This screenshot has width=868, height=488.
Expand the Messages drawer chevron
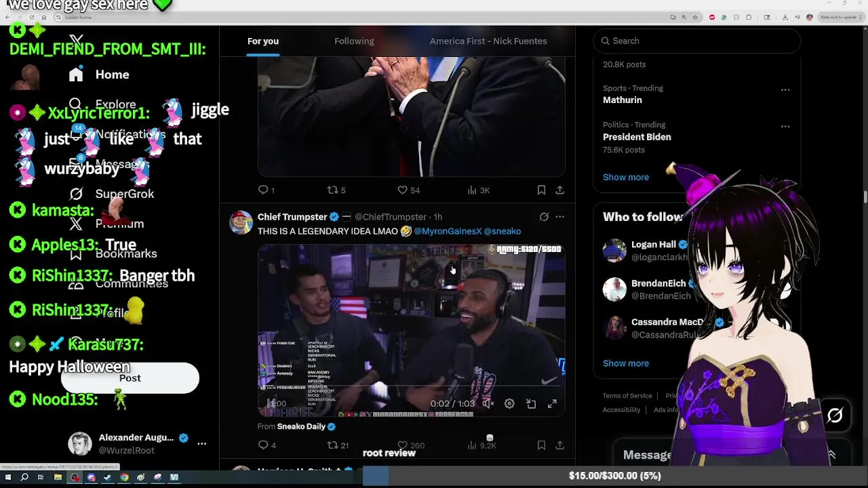[x=831, y=455]
